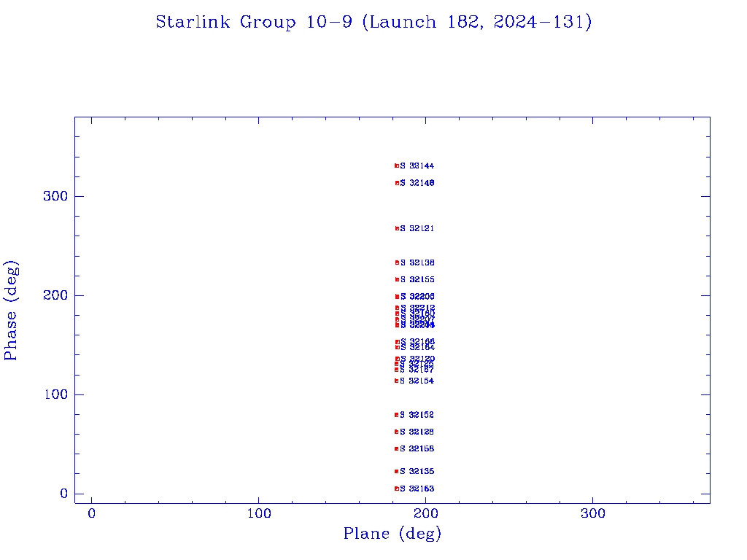This screenshot has width=747, height=560.
Task: Click the red data point for S 32138
Action: [397, 262]
